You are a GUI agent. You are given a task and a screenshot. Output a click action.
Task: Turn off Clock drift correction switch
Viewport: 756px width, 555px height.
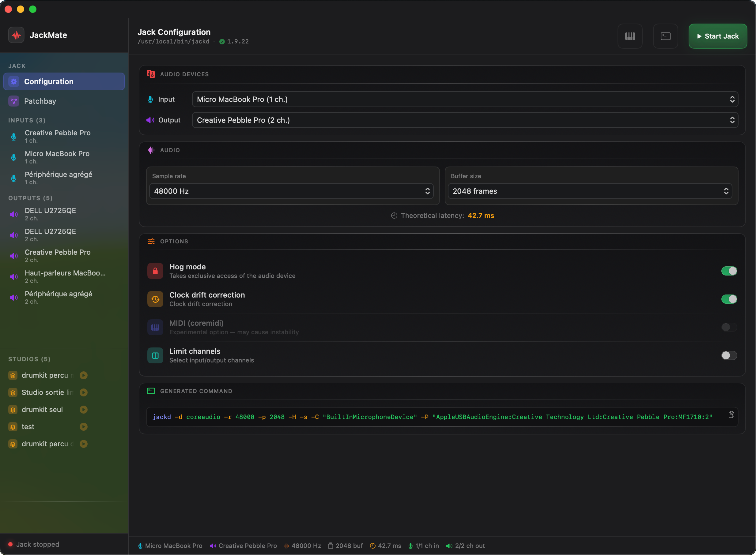(729, 299)
